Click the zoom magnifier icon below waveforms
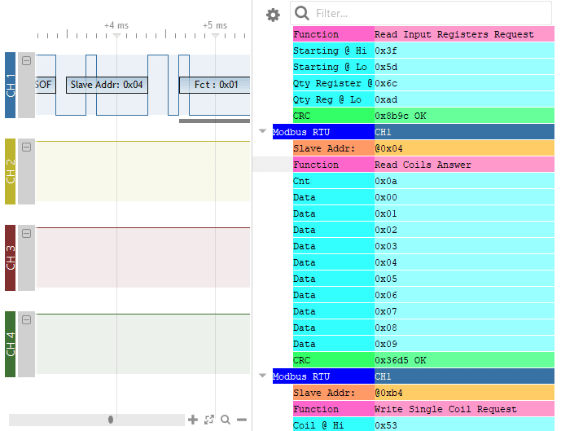This screenshot has width=561, height=431. pyautogui.click(x=225, y=420)
